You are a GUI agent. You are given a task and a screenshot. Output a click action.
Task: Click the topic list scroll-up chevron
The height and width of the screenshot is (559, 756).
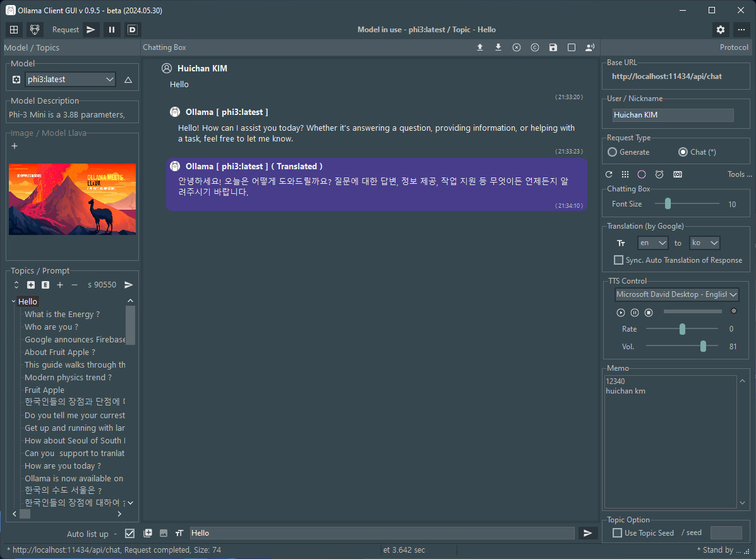point(130,301)
